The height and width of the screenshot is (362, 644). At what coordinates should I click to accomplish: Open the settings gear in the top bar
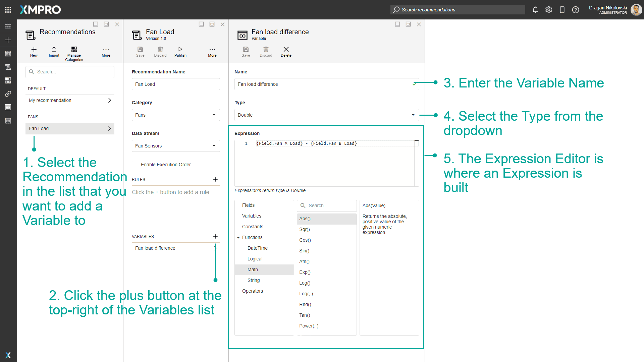(549, 10)
